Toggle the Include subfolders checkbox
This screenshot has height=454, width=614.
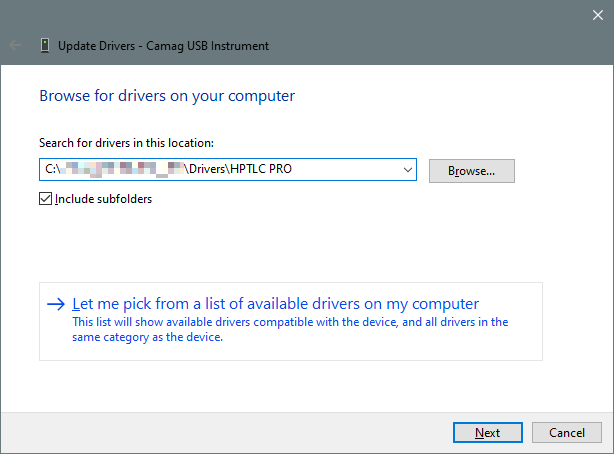45,199
